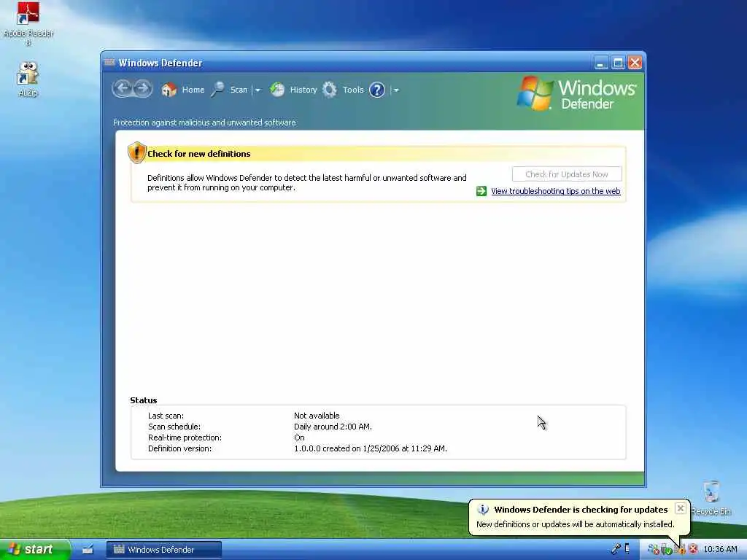The height and width of the screenshot is (560, 747).
Task: Click the green arrow beside troubleshooting link
Action: (x=481, y=191)
